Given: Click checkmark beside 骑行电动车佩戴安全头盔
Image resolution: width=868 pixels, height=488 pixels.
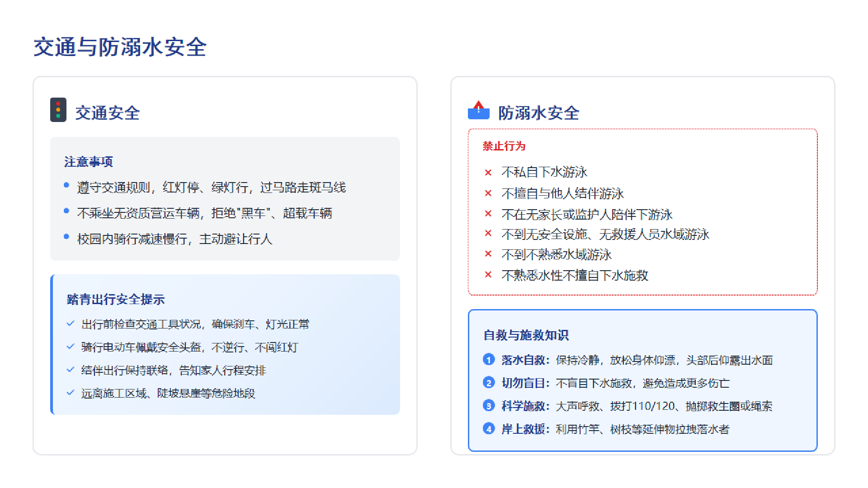Looking at the screenshot, I should tap(71, 347).
